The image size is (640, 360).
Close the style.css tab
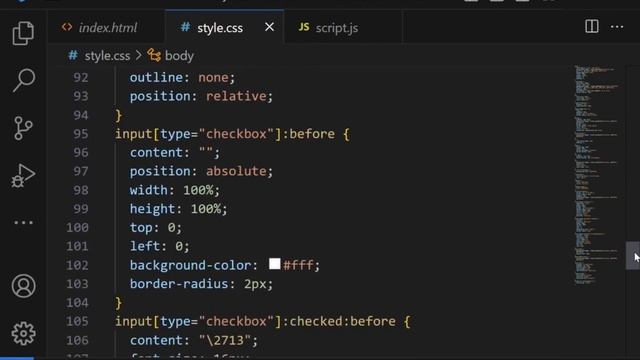pyautogui.click(x=269, y=27)
